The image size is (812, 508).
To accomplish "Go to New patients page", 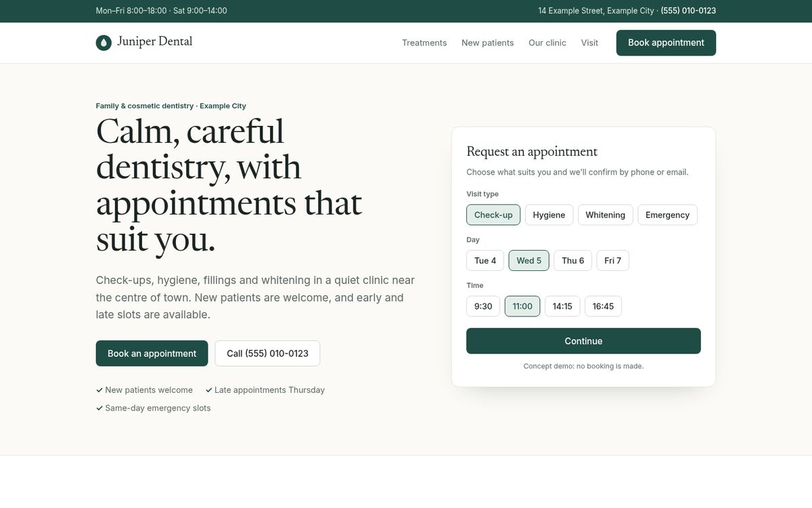I will click(x=488, y=43).
